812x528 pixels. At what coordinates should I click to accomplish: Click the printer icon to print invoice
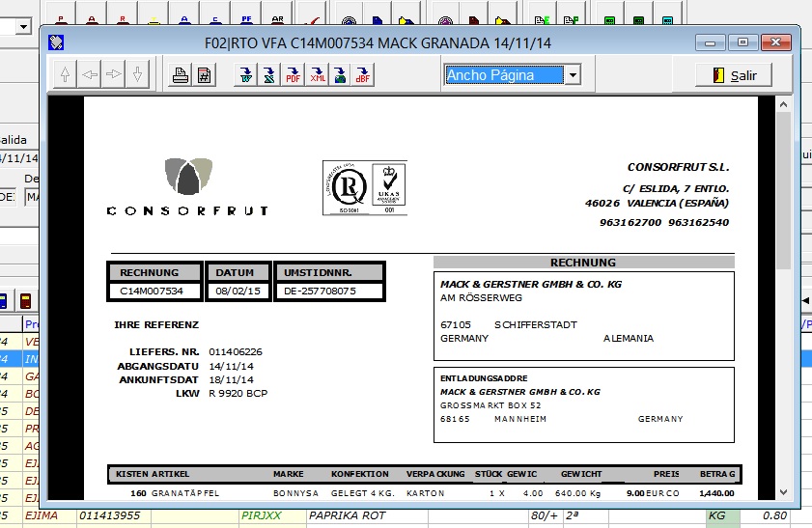tap(180, 75)
